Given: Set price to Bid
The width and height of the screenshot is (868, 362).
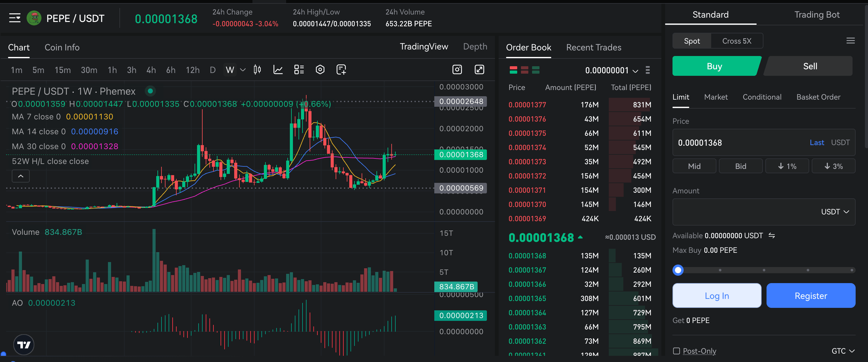Looking at the screenshot, I should click(x=740, y=166).
